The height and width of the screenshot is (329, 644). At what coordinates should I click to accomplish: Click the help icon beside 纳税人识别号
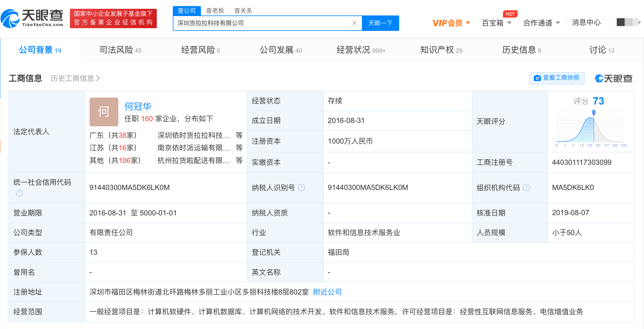click(301, 188)
